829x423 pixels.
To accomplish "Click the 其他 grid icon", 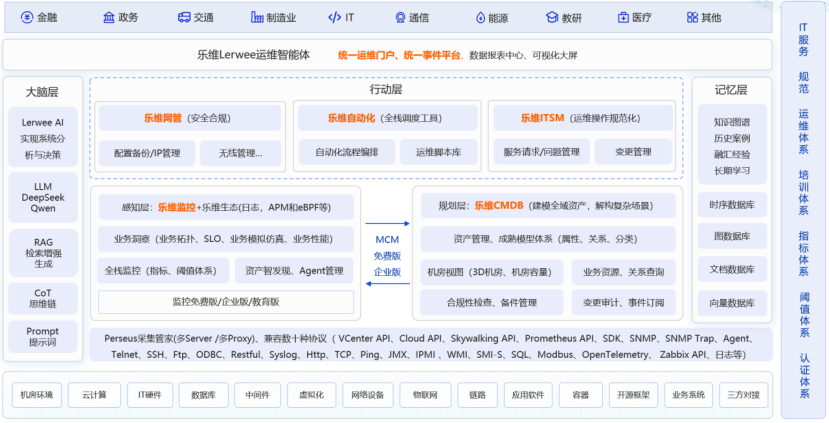I will coord(693,17).
